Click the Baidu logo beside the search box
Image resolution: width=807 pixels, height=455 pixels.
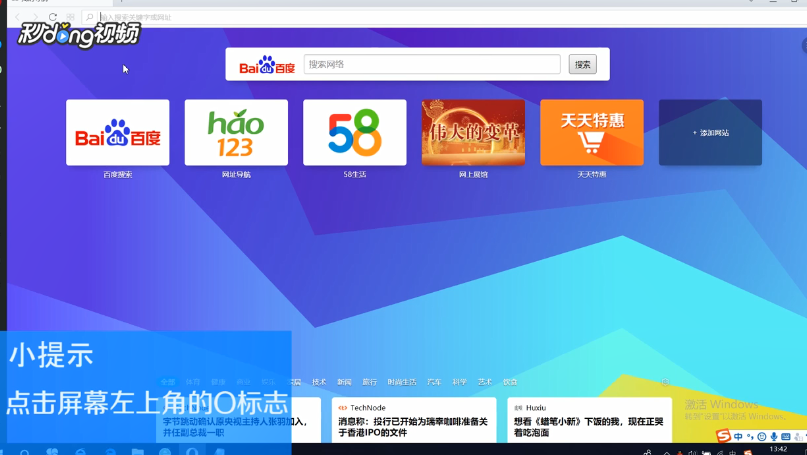point(267,65)
